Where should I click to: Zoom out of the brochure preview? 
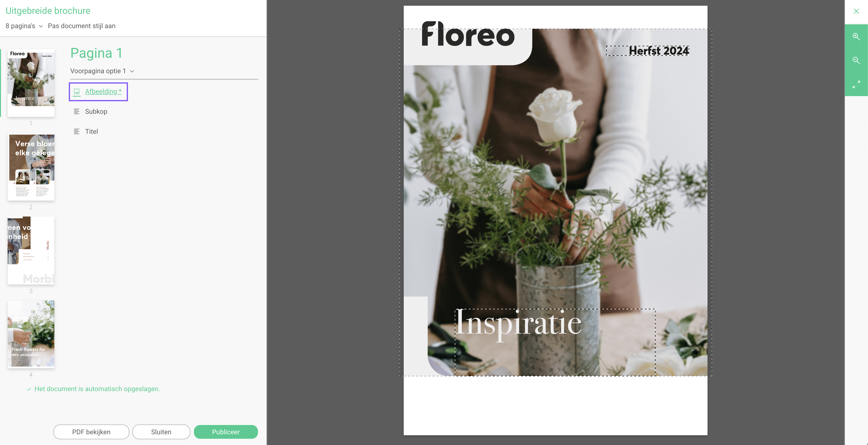point(856,60)
